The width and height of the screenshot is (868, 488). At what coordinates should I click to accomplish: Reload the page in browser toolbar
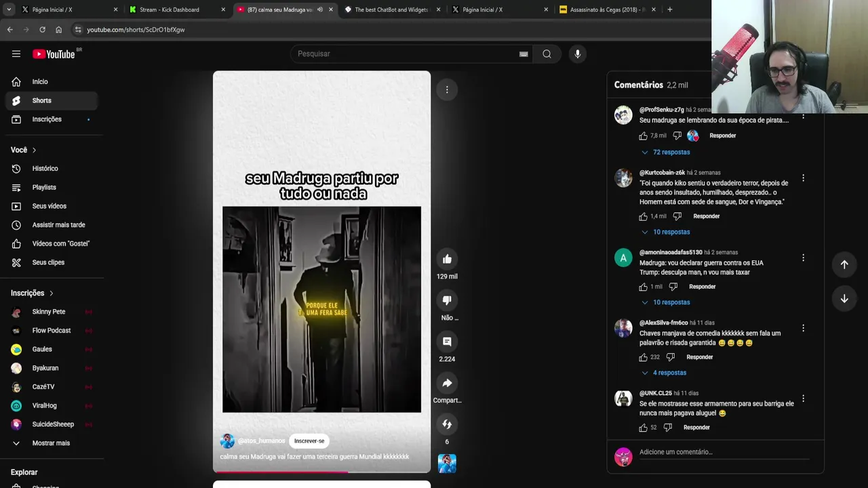(42, 30)
